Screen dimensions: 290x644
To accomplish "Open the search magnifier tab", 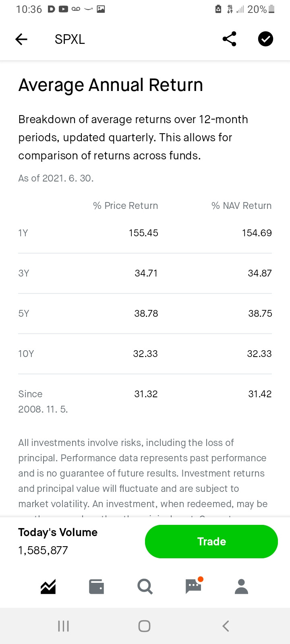I will point(145,587).
